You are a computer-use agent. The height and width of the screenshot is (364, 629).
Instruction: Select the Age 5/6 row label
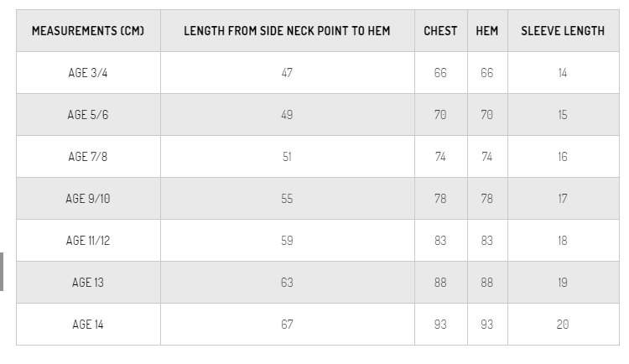tap(88, 115)
